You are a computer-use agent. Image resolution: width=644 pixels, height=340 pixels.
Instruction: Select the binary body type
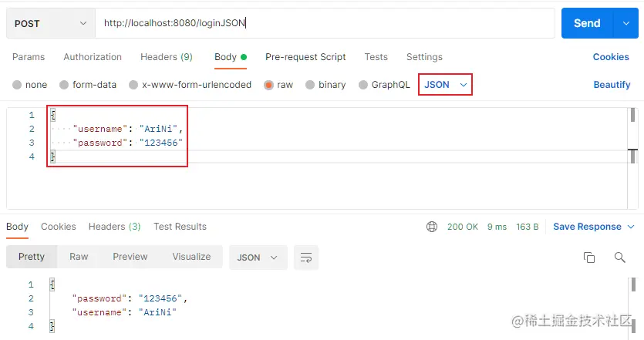[x=325, y=85]
